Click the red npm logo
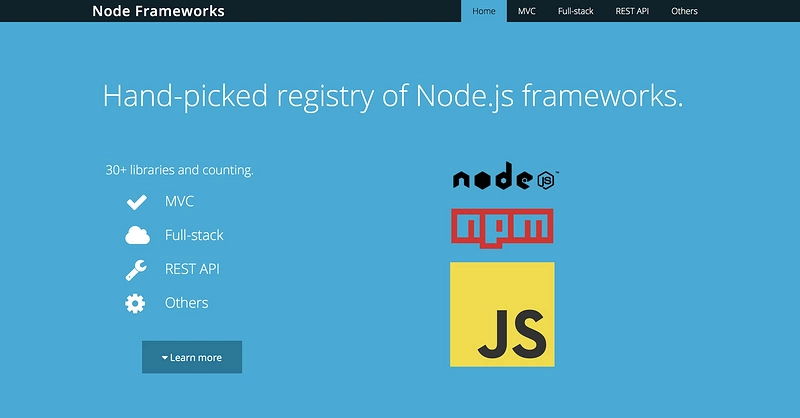 (x=502, y=228)
